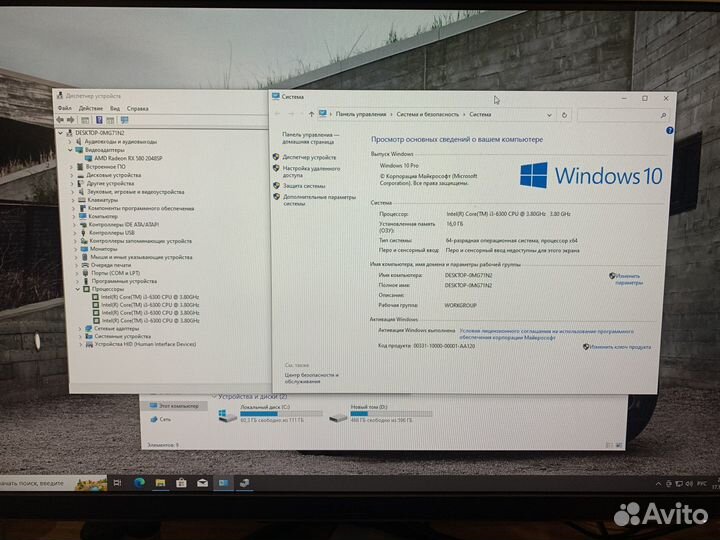720x540 pixels.
Task: Click the scan hardware monitor icon in toolbar
Action: [124, 120]
